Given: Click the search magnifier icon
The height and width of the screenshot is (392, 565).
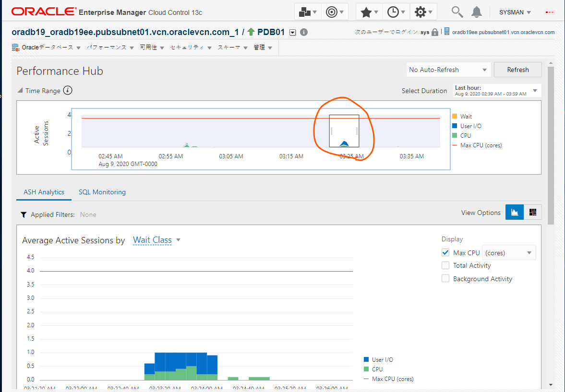Looking at the screenshot, I should (457, 12).
